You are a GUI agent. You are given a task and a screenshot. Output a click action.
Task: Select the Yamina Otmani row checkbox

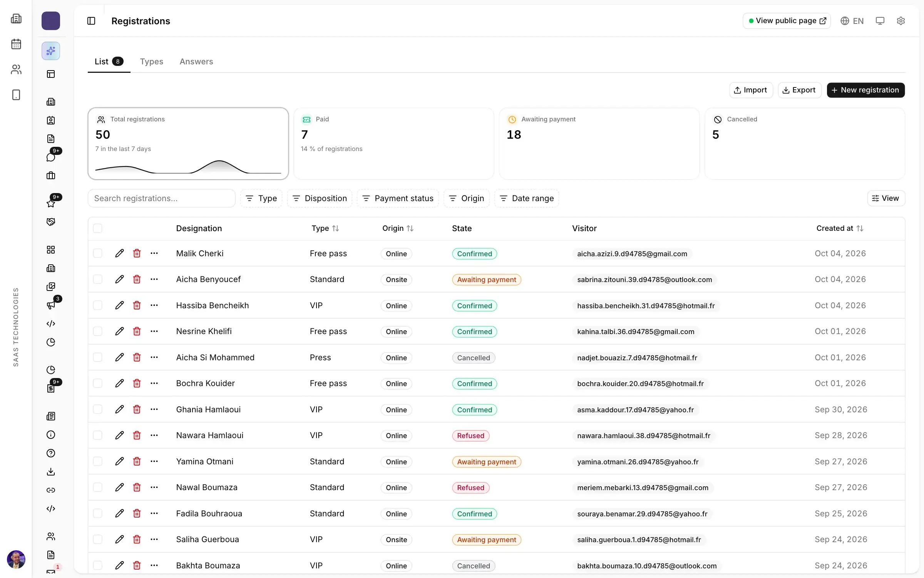pyautogui.click(x=98, y=461)
